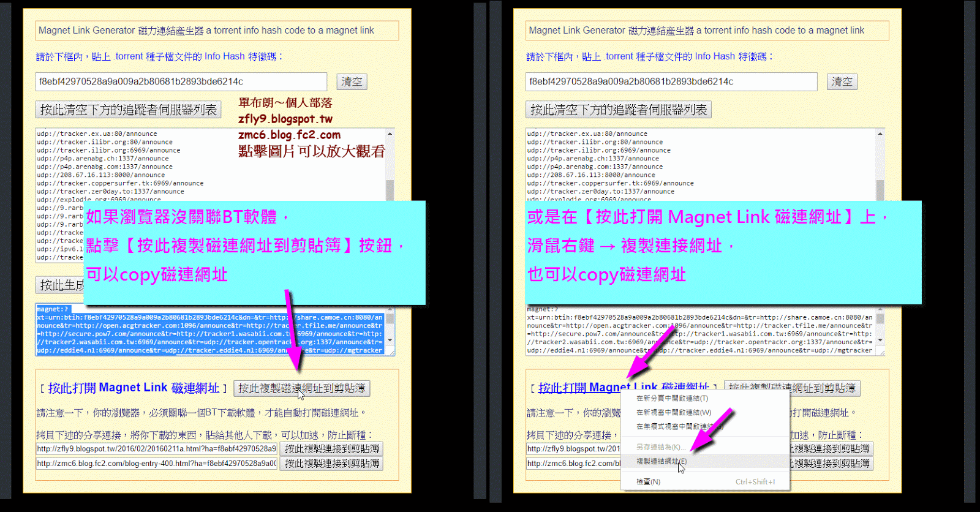The height and width of the screenshot is (512, 980).
Task: Click the tracker list's scroll-up arrow, left panel
Action: [390, 134]
